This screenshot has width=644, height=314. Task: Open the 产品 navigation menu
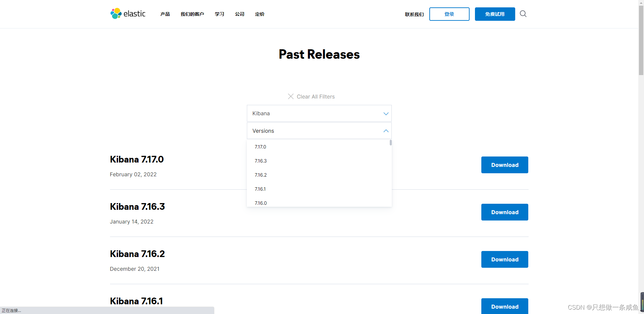(165, 14)
